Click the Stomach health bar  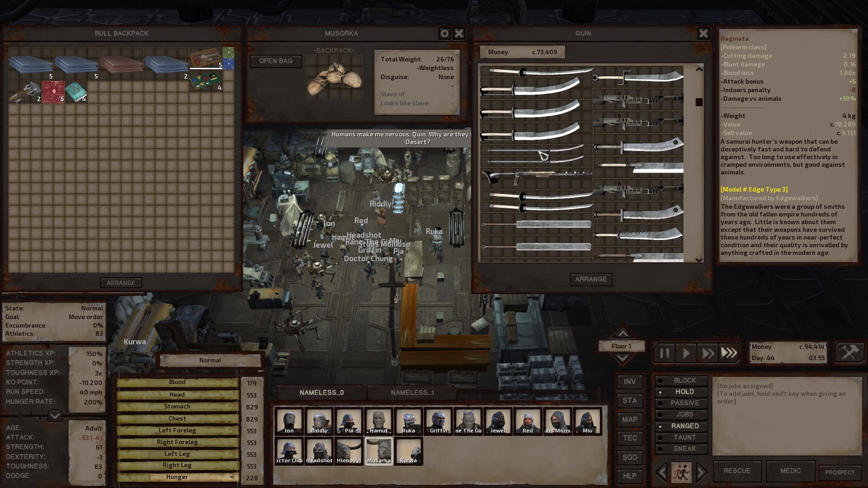coord(177,407)
